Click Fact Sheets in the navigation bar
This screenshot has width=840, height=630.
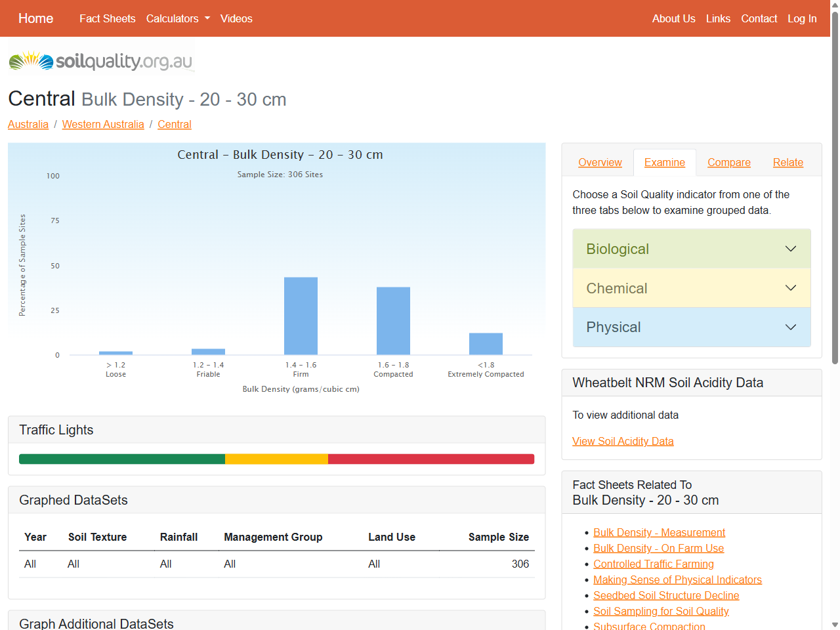(x=108, y=18)
